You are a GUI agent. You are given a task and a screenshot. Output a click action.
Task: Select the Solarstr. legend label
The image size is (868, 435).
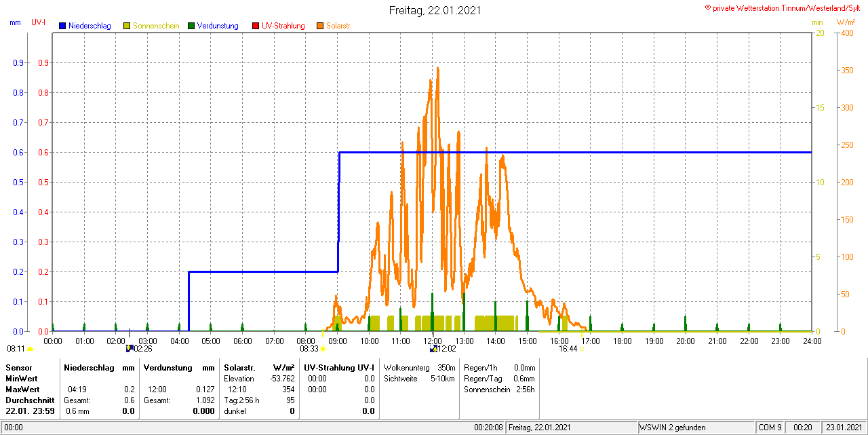[338, 26]
